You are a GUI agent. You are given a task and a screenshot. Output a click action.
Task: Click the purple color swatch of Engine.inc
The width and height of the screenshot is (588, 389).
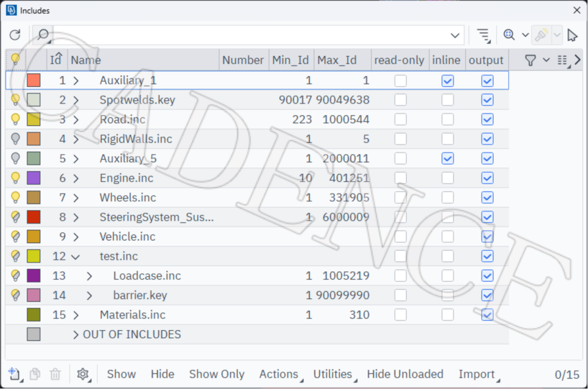pos(34,178)
